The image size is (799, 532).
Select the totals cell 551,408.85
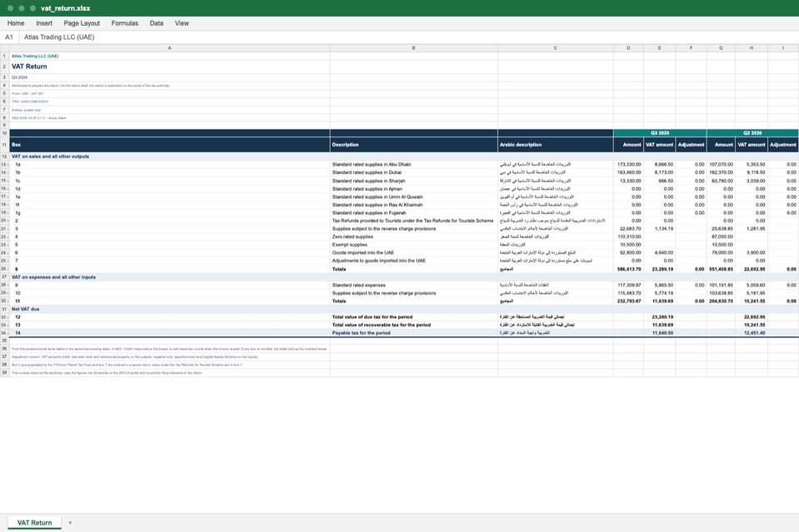[x=721, y=269]
